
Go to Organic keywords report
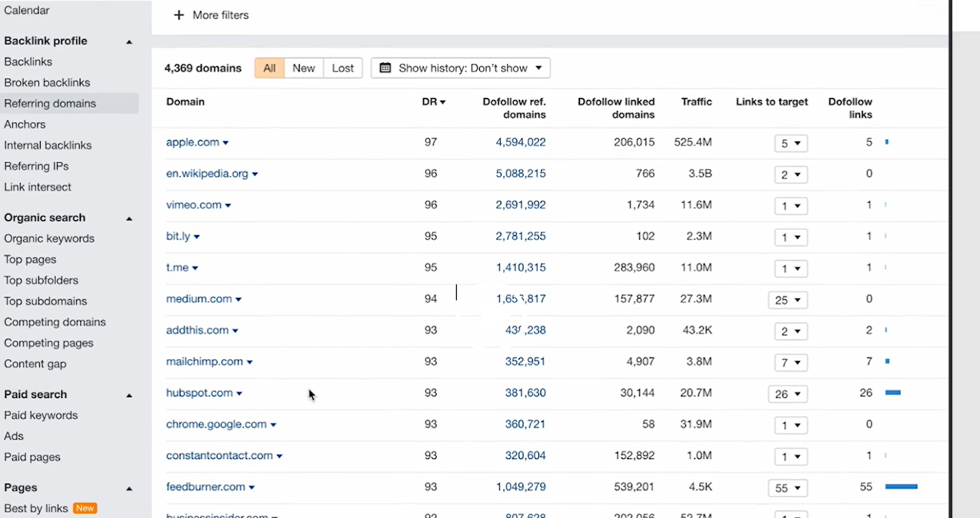(x=50, y=238)
